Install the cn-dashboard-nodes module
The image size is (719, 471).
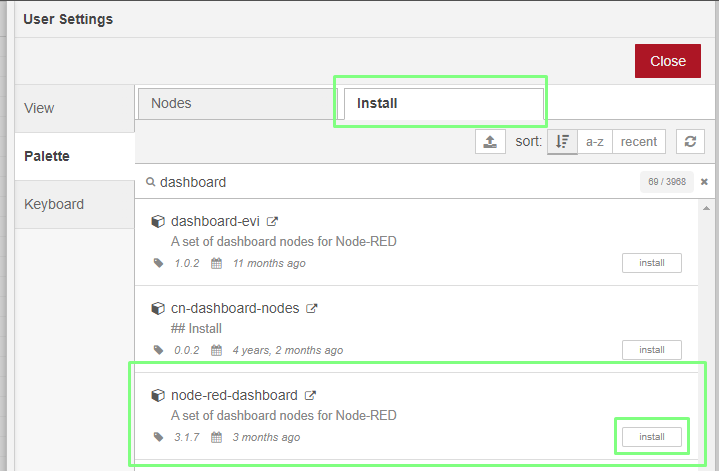tap(652, 350)
